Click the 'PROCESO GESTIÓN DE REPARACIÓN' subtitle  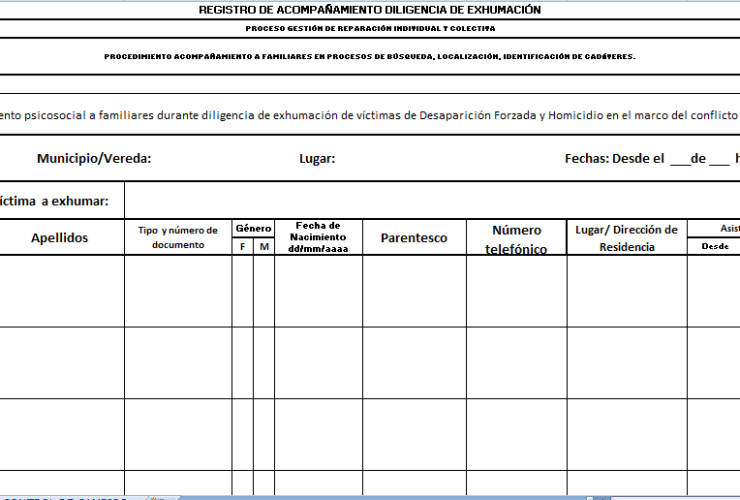[370, 28]
